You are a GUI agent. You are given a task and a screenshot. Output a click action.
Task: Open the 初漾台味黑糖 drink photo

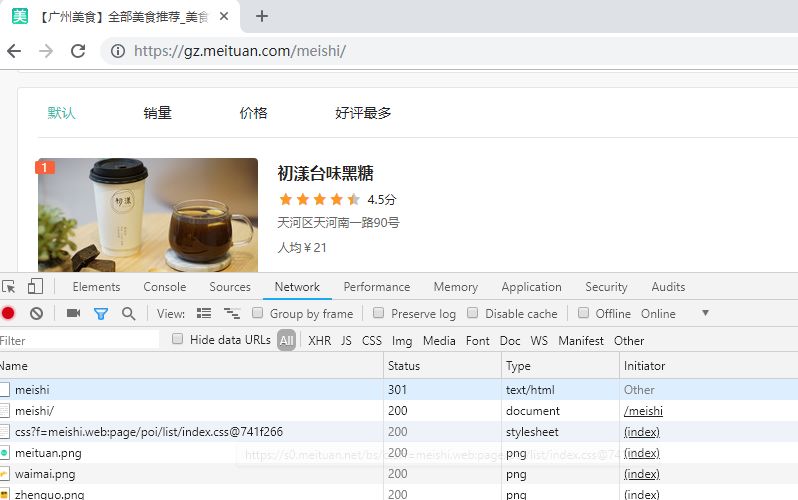[x=148, y=215]
